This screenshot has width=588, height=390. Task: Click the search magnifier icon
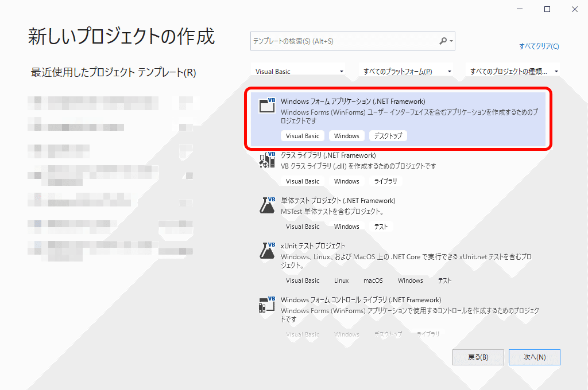coord(443,41)
